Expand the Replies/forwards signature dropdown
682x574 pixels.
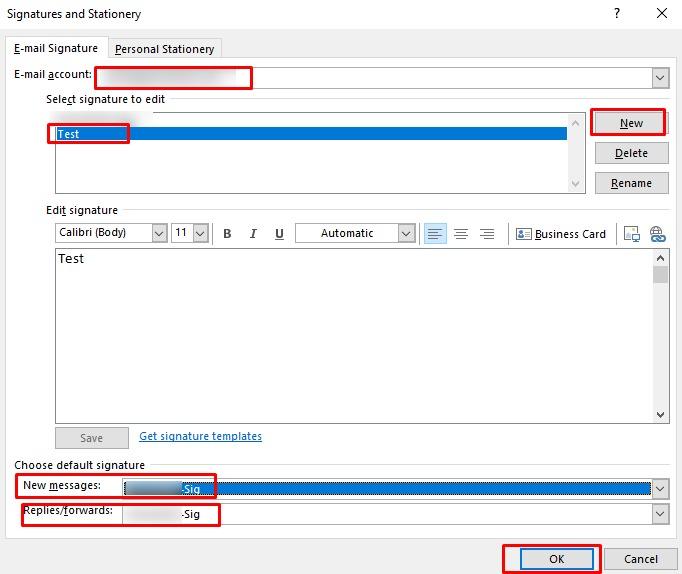coord(660,514)
